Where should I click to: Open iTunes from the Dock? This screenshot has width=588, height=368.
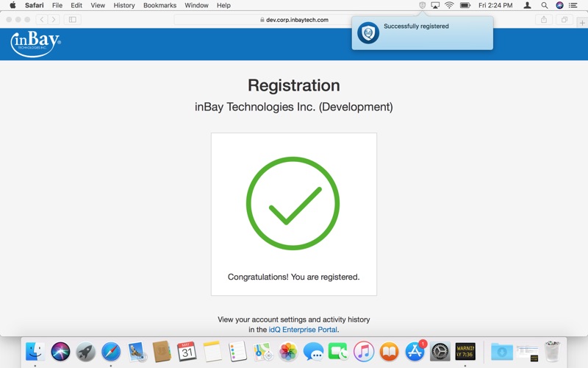364,353
